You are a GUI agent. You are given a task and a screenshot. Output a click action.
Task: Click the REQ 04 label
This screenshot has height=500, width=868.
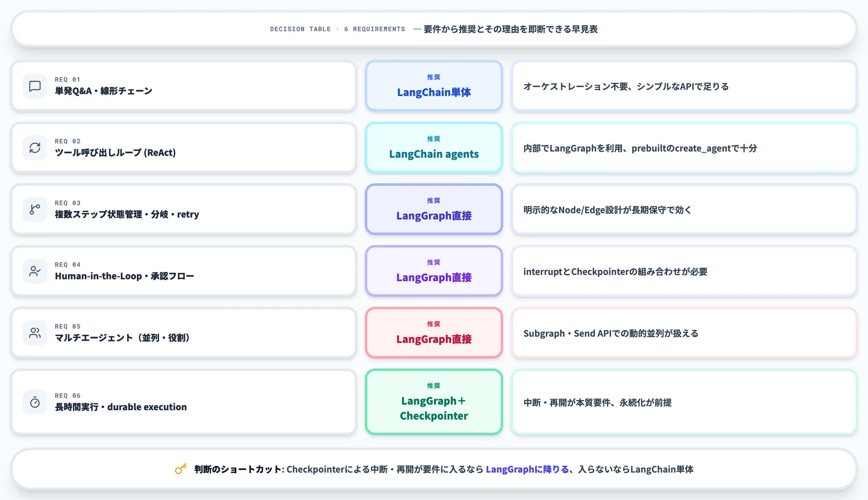tap(68, 265)
